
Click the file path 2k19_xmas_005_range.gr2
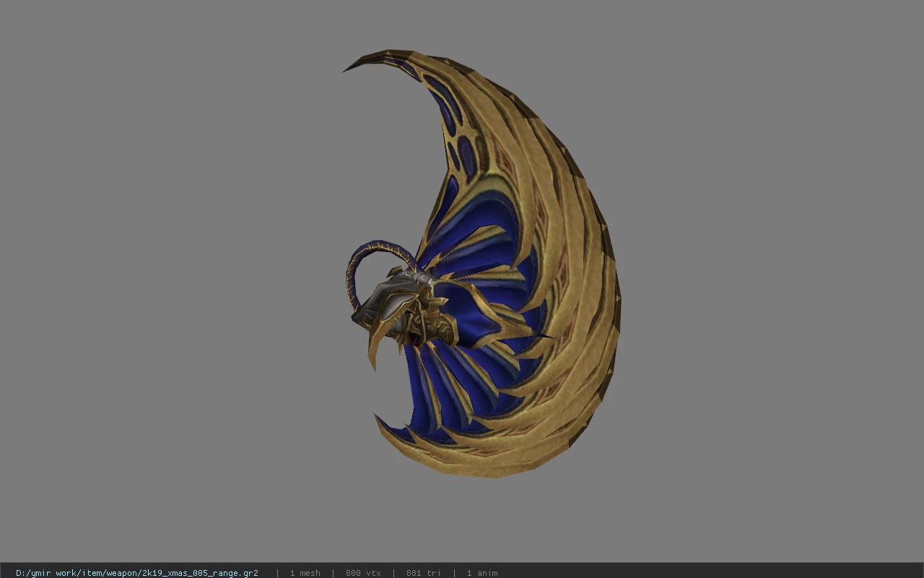[137, 573]
